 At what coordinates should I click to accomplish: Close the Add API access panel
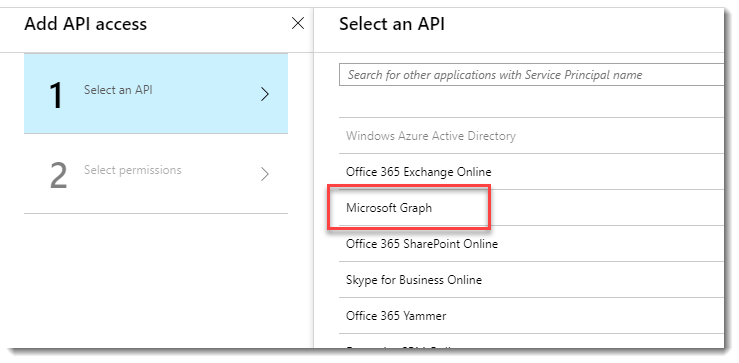(x=298, y=23)
